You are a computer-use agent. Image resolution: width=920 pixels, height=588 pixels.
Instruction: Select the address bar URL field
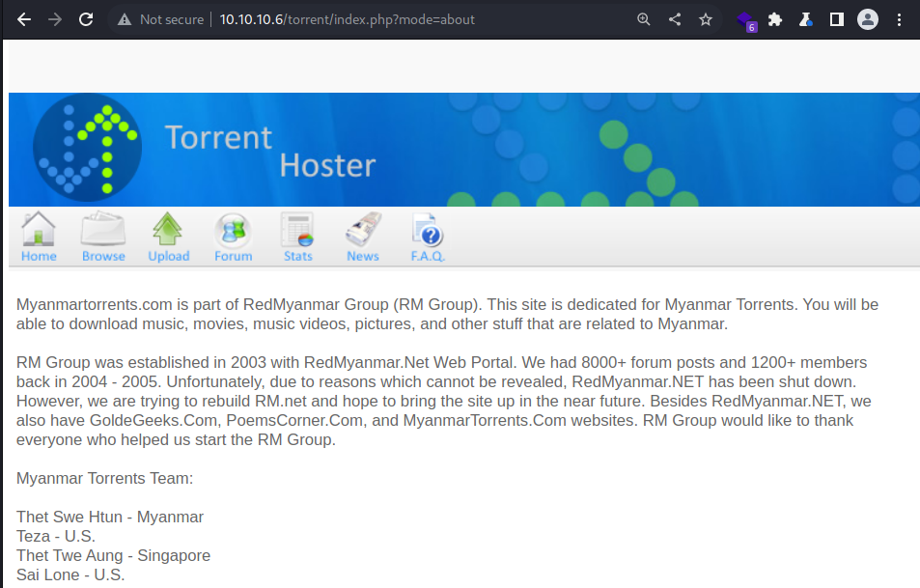pos(347,19)
